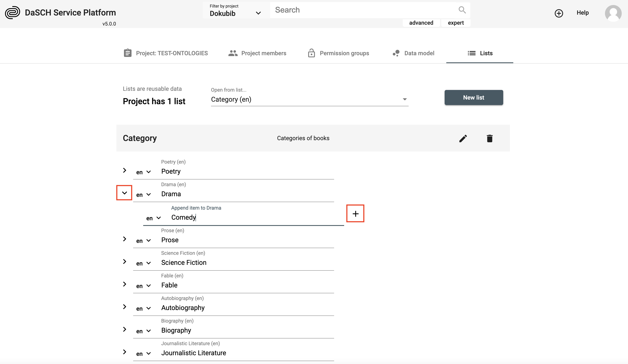The height and width of the screenshot is (364, 628).
Task: Expand the Poetry list node
Action: 125,170
